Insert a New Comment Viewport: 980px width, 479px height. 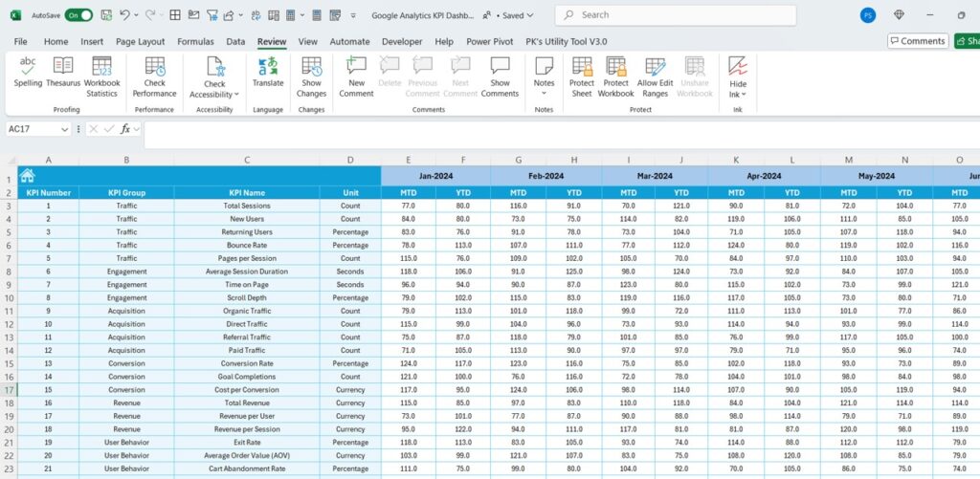point(356,77)
